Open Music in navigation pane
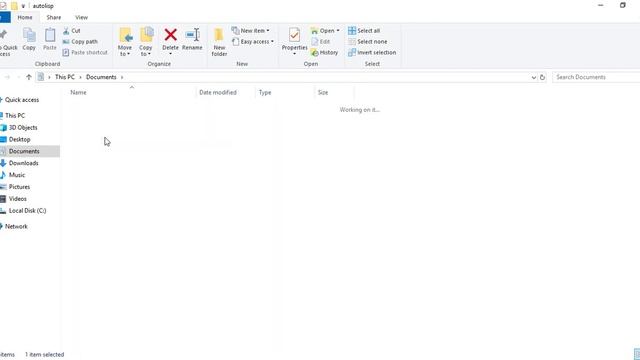 point(17,175)
